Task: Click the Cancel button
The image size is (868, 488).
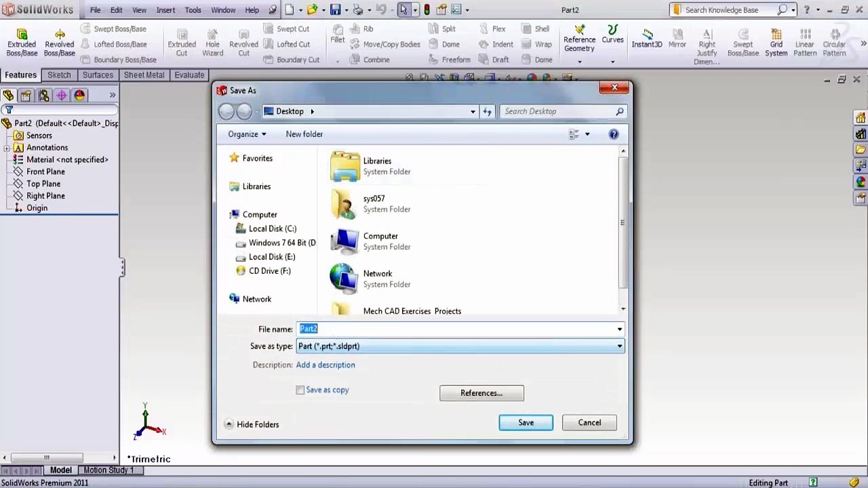Action: pyautogui.click(x=589, y=423)
